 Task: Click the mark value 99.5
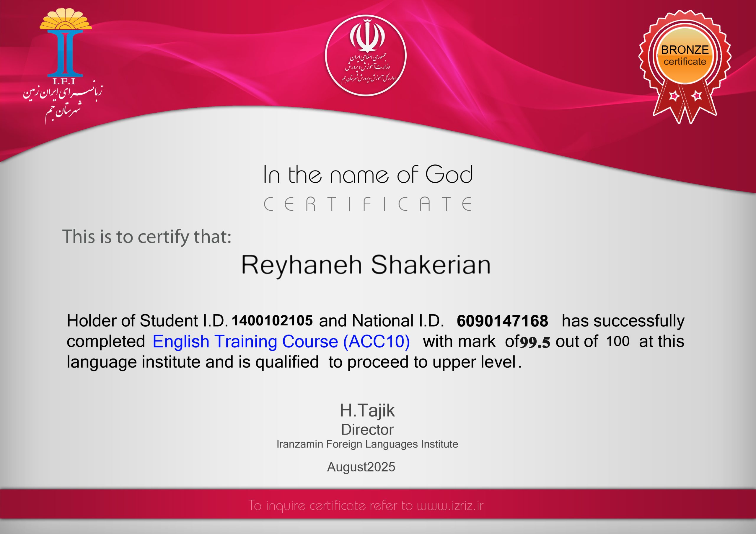point(535,342)
